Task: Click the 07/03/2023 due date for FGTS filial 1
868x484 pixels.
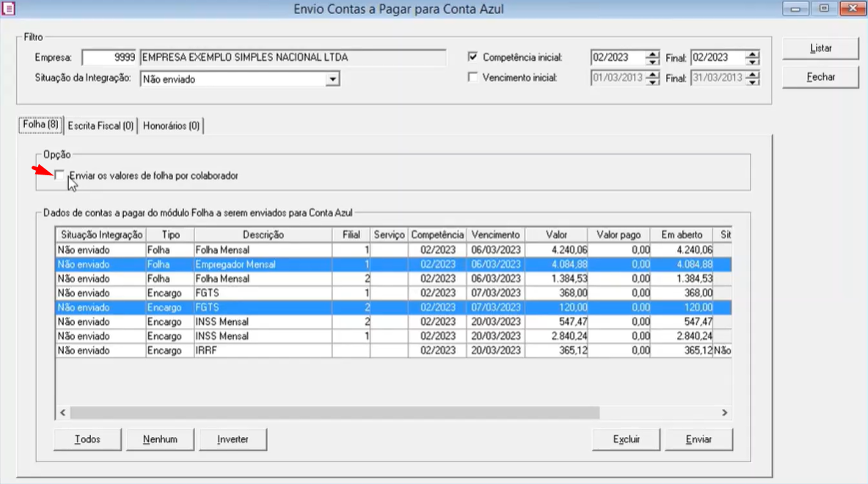Action: point(495,293)
